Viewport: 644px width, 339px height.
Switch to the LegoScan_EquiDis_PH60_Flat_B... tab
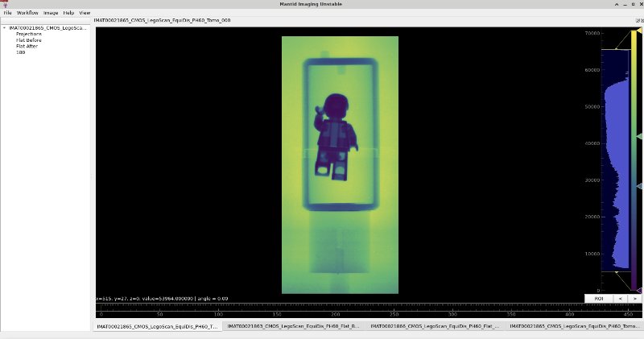[293, 326]
